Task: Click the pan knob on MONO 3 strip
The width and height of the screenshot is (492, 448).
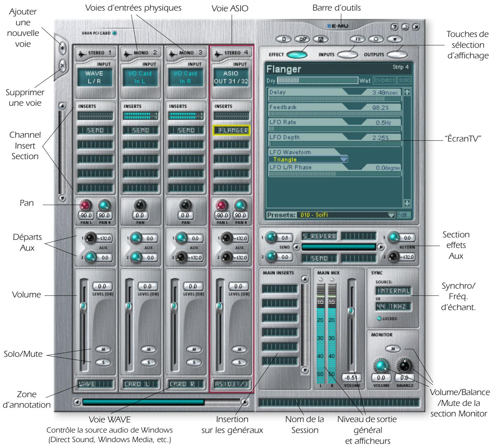Action: click(x=185, y=206)
